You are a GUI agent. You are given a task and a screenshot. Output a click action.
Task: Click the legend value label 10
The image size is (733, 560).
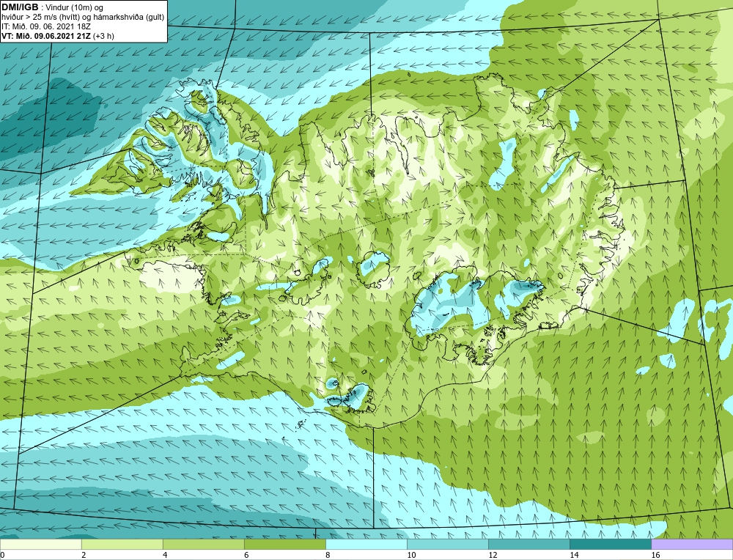[x=411, y=555]
